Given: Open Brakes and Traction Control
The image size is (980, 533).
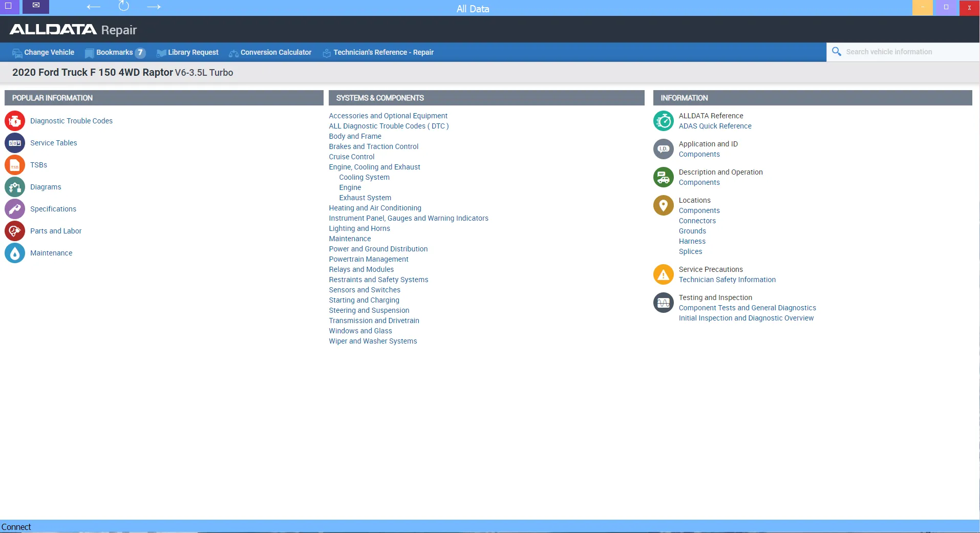Looking at the screenshot, I should [373, 146].
